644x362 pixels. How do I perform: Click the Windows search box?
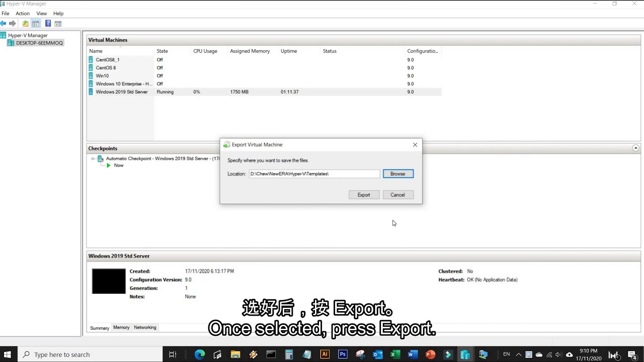pyautogui.click(x=91, y=354)
